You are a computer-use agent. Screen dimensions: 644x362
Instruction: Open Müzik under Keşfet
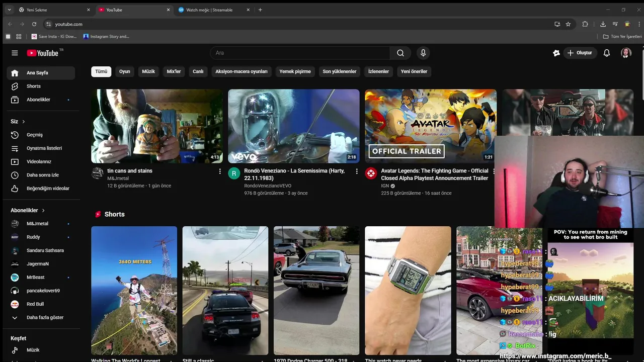[41, 350]
